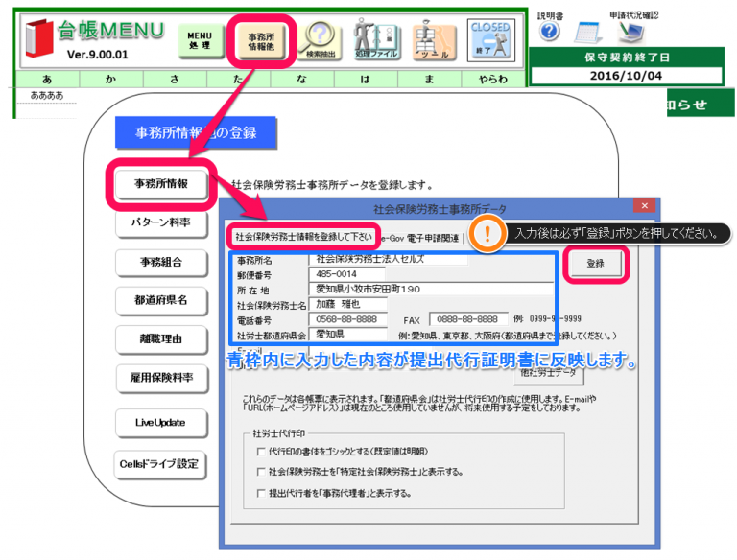Click the Cellsドライブ設定 button
The height and width of the screenshot is (560, 737).
point(160,464)
